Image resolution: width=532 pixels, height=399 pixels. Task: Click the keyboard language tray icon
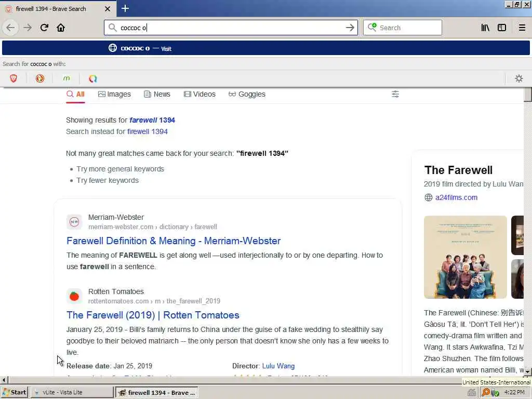point(472,393)
